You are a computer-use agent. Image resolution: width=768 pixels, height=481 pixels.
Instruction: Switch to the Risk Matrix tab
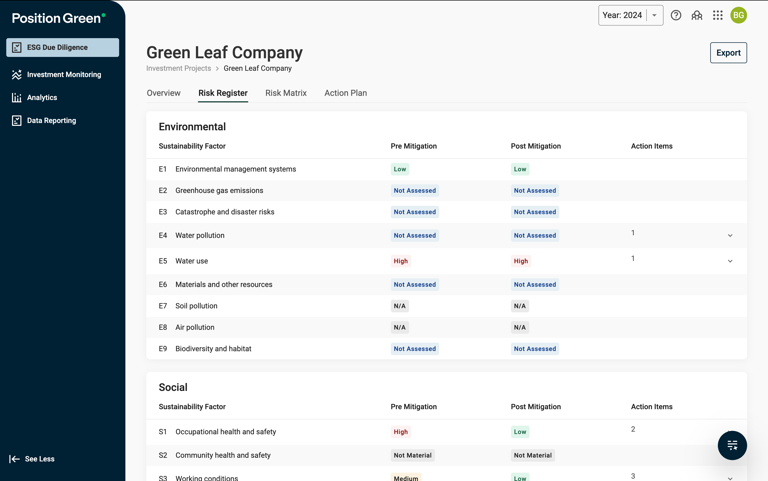286,93
